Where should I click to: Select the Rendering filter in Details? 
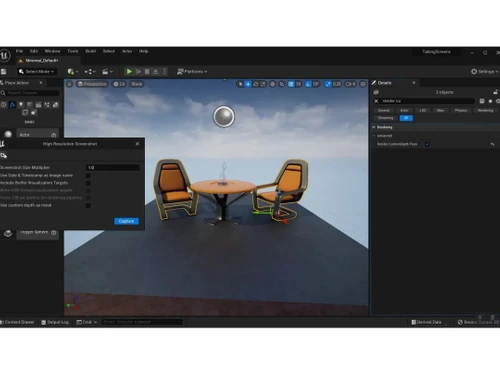coord(485,110)
